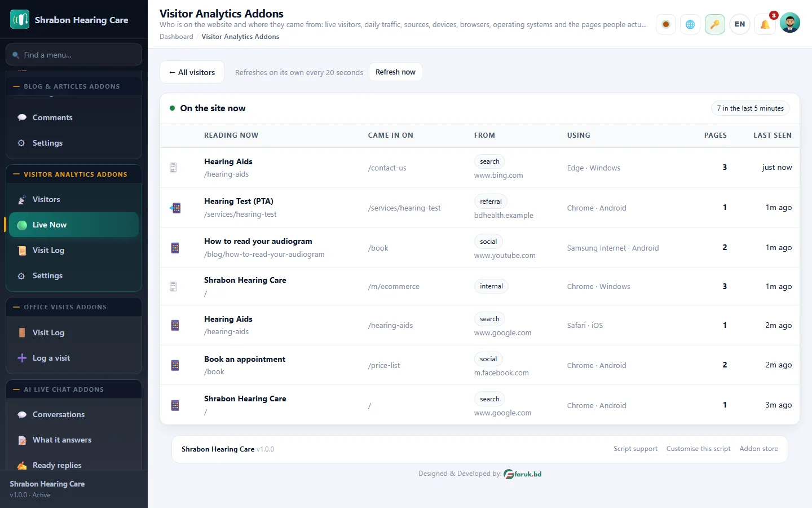Collapse the Visitor Analytics Addons sidebar section
This screenshot has width=812, height=508.
coord(74,174)
